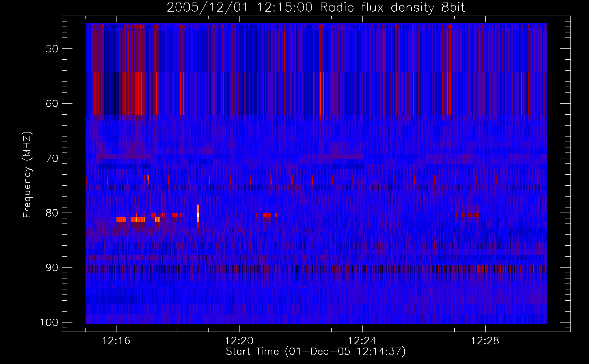Click the 12:28 time tick label

485,341
